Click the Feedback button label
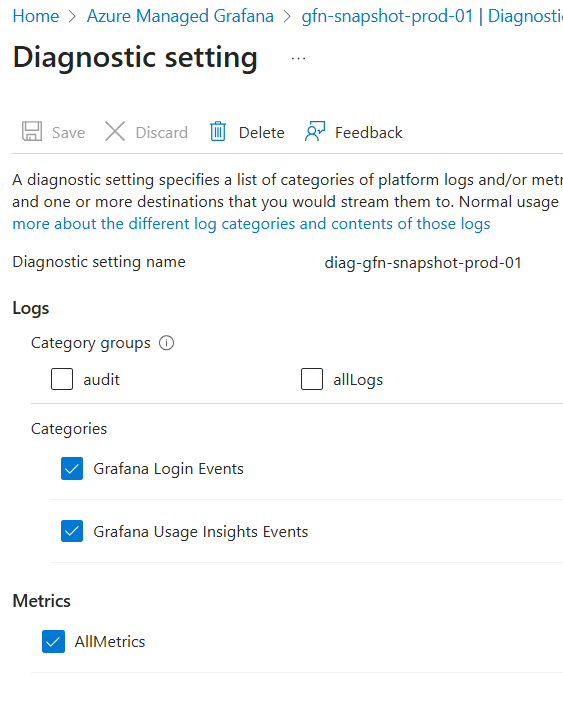 (x=368, y=132)
